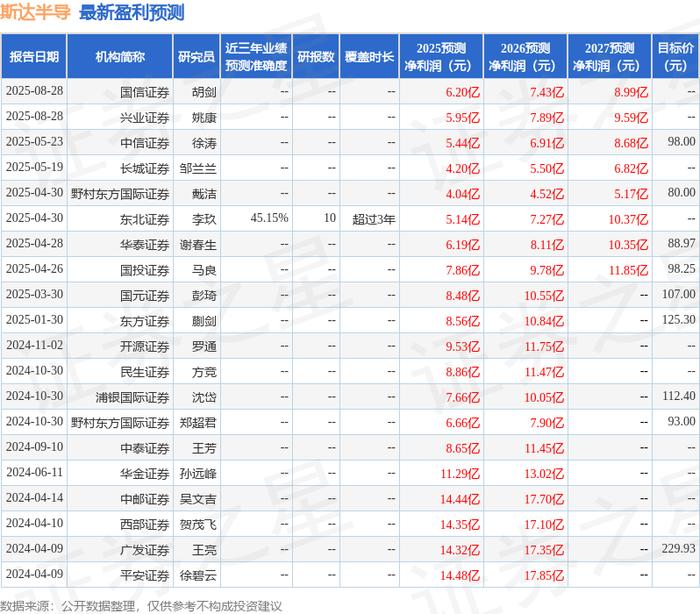Viewport: 700px width, 614px height.
Task: Click the 2027 forecast value 11.85亿
Action: (628, 271)
